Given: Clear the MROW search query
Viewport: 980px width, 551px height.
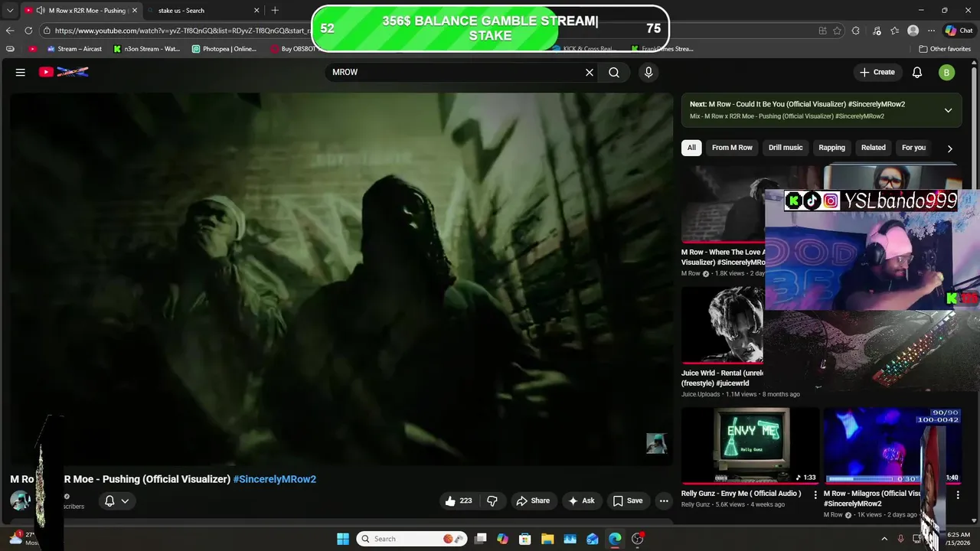Looking at the screenshot, I should click(x=590, y=72).
